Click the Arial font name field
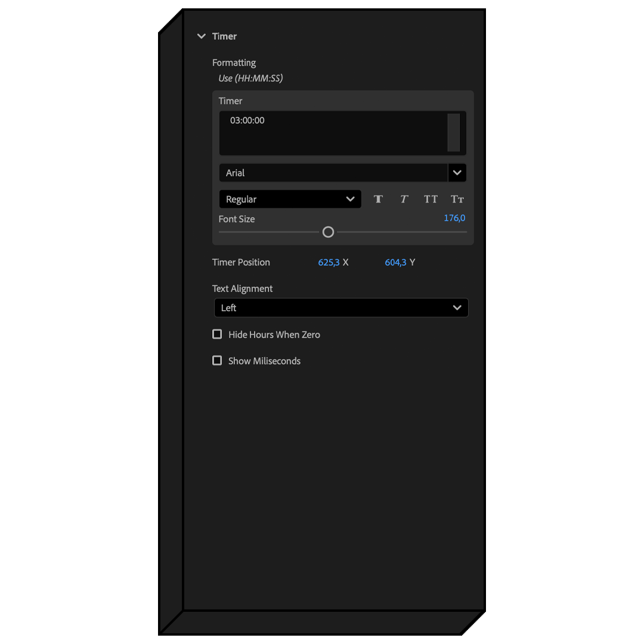This screenshot has width=644, height=644. [333, 173]
